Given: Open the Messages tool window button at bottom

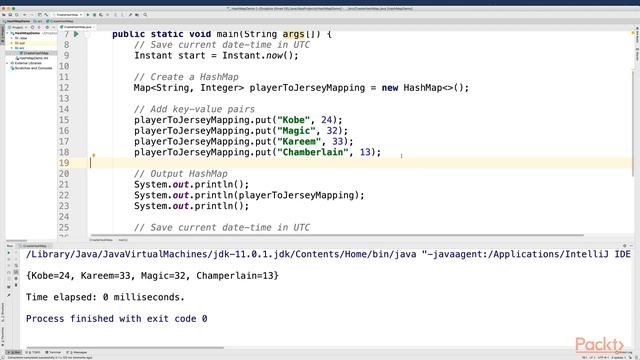Looking at the screenshot, I should (x=77, y=352).
